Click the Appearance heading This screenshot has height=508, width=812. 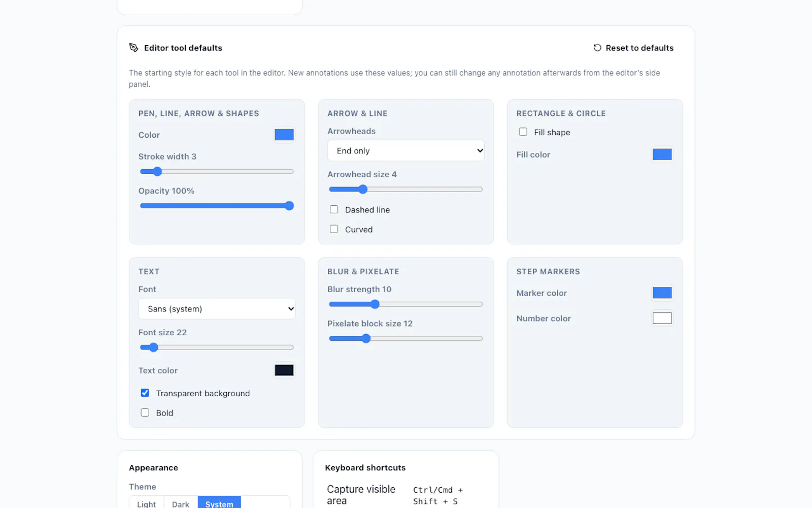click(153, 468)
